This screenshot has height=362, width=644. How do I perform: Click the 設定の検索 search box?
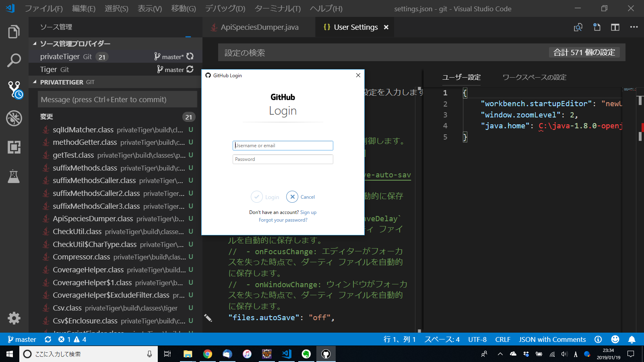[x=382, y=53]
